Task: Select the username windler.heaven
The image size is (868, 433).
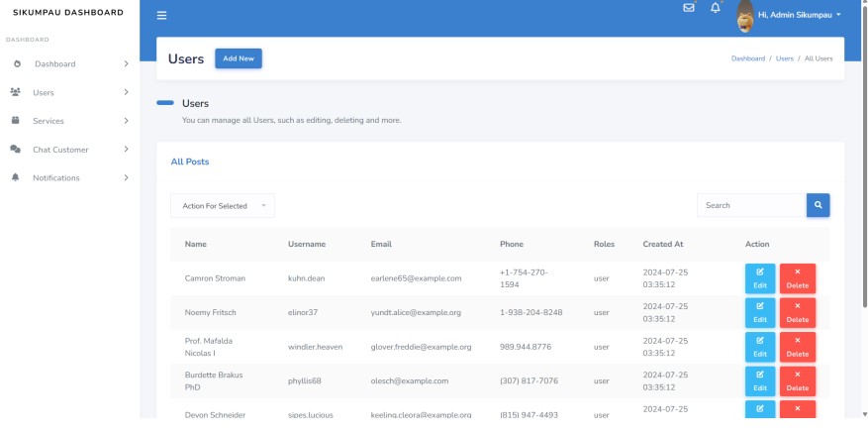Action: pos(315,347)
